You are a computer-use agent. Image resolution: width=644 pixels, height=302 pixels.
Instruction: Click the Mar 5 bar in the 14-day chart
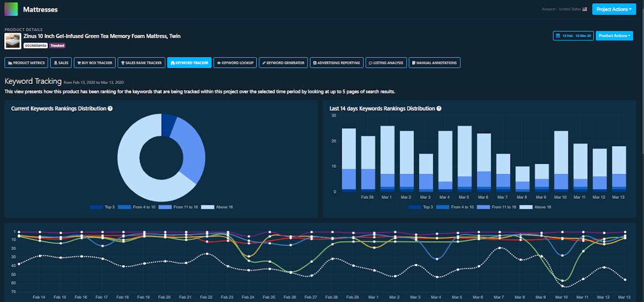coord(464,159)
